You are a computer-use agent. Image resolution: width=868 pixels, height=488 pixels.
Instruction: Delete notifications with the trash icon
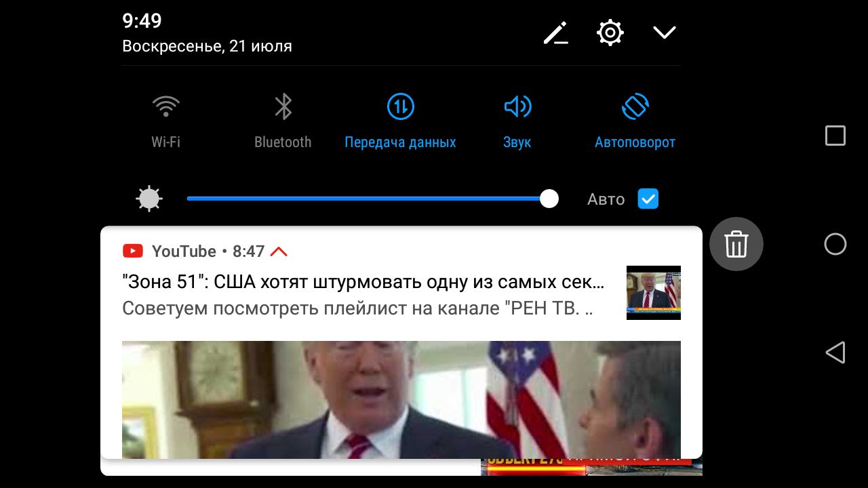tap(736, 244)
